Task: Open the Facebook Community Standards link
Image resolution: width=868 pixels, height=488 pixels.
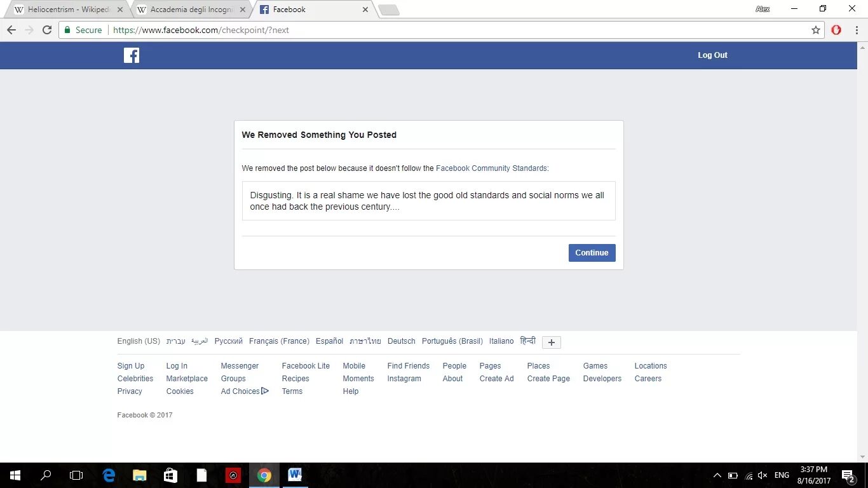Action: (x=491, y=168)
